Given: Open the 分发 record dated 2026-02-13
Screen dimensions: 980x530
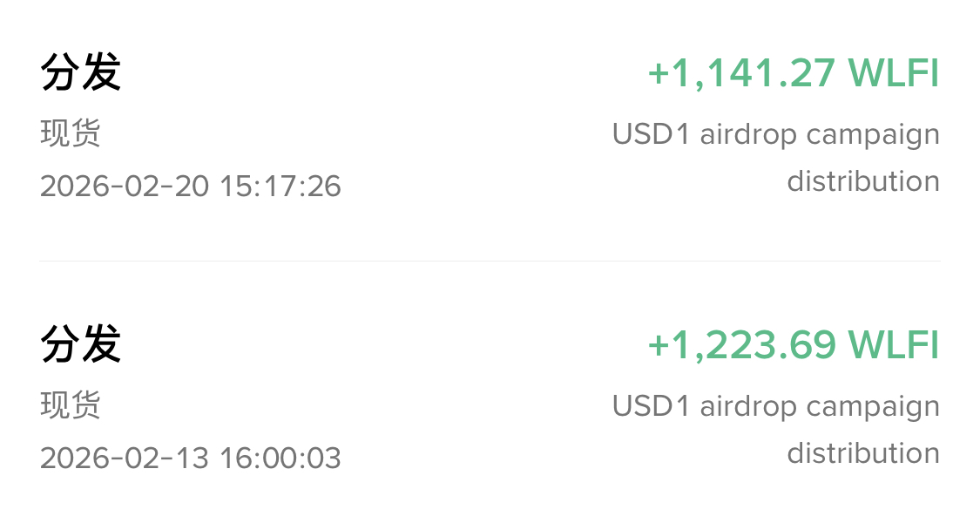Looking at the screenshot, I should [80, 344].
